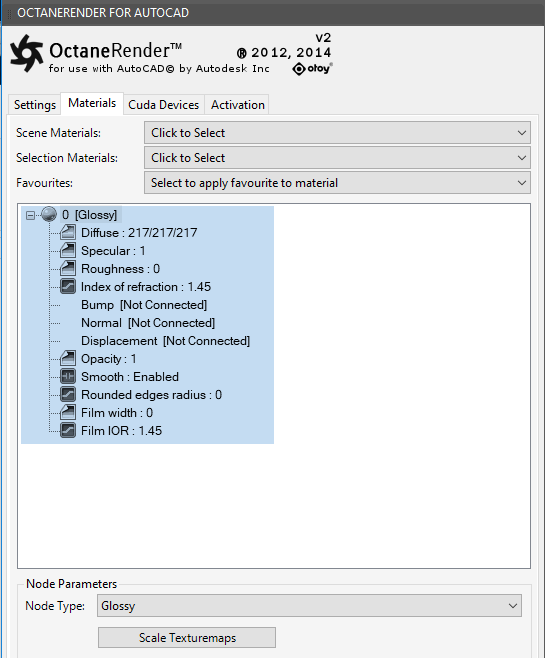This screenshot has width=545, height=658.
Task: Click the Film IOR node icon
Action: [68, 431]
